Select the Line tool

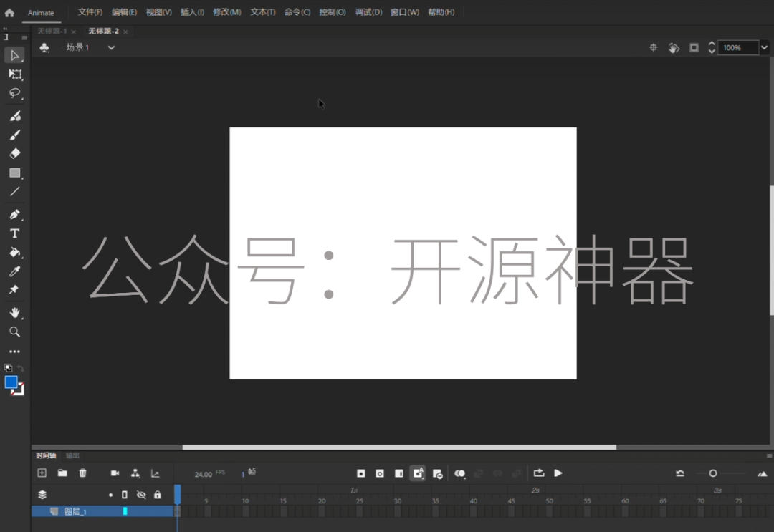coord(15,192)
